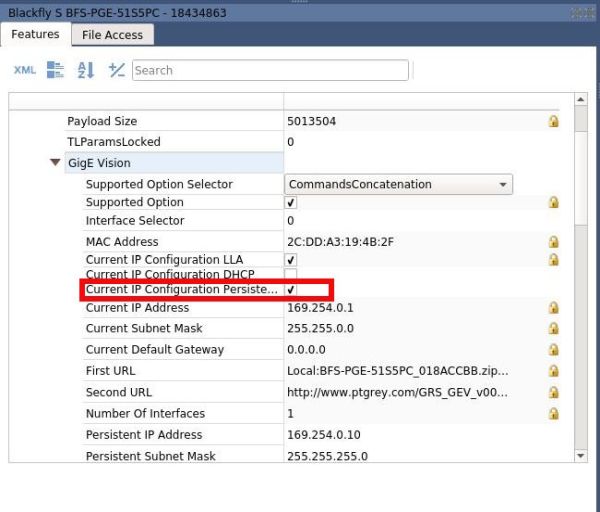The height and width of the screenshot is (512, 600).
Task: Open the XML view icon
Action: (25, 70)
